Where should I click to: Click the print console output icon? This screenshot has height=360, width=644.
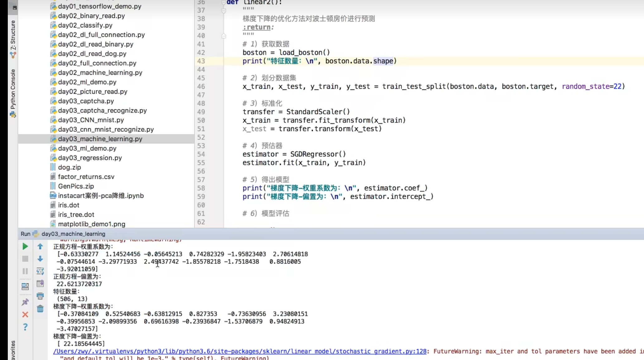point(40,296)
